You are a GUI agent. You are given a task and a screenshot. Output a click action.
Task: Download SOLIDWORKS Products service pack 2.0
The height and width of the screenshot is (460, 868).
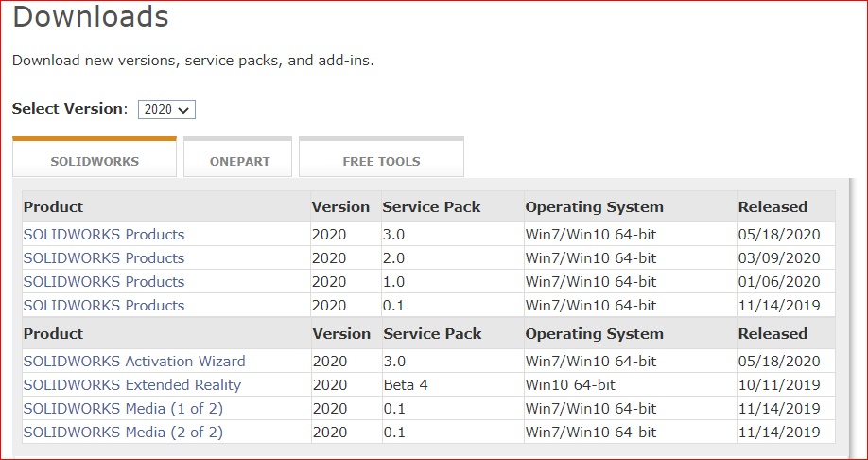pyautogui.click(x=103, y=258)
